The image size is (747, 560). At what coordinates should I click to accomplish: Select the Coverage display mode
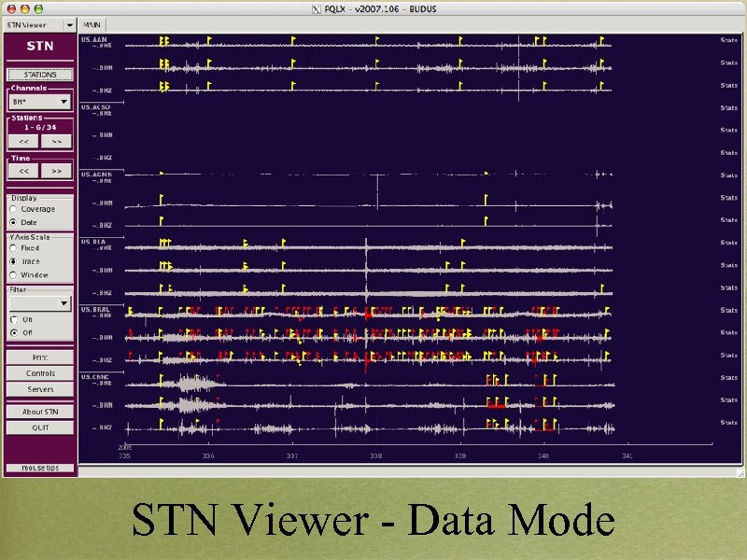(x=17, y=209)
